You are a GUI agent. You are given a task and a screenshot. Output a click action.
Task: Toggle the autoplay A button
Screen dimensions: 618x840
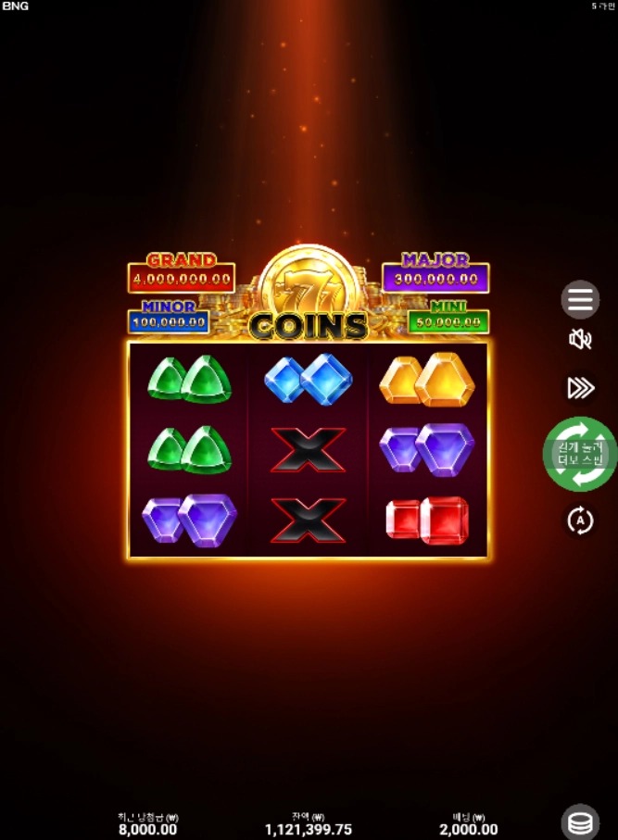pos(580,520)
